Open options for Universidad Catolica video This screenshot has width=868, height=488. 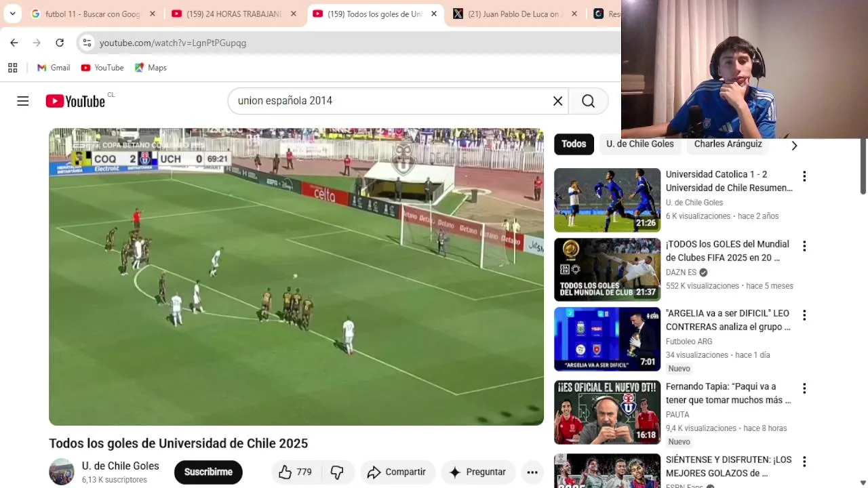click(804, 176)
